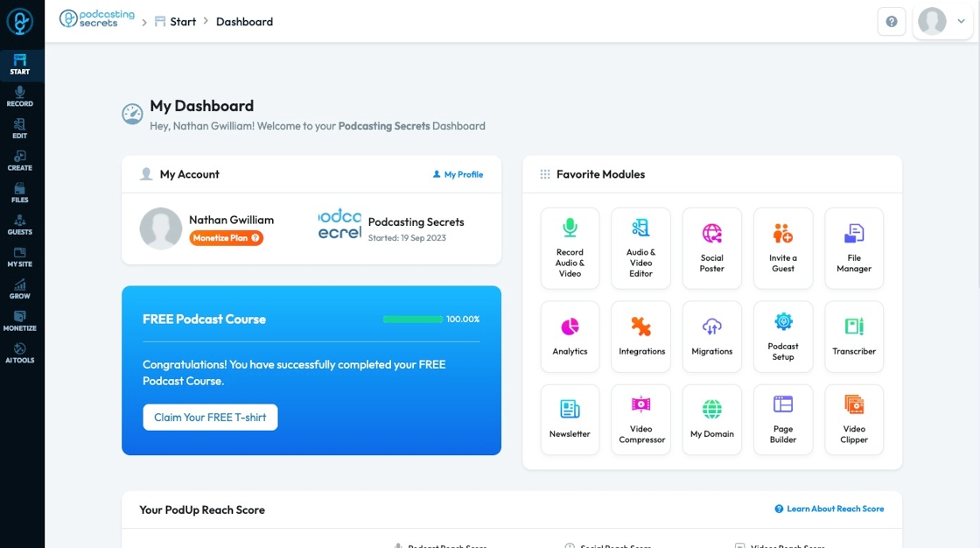Click the Nathan Gwilliam name text
This screenshot has width=980, height=548.
pos(231,220)
